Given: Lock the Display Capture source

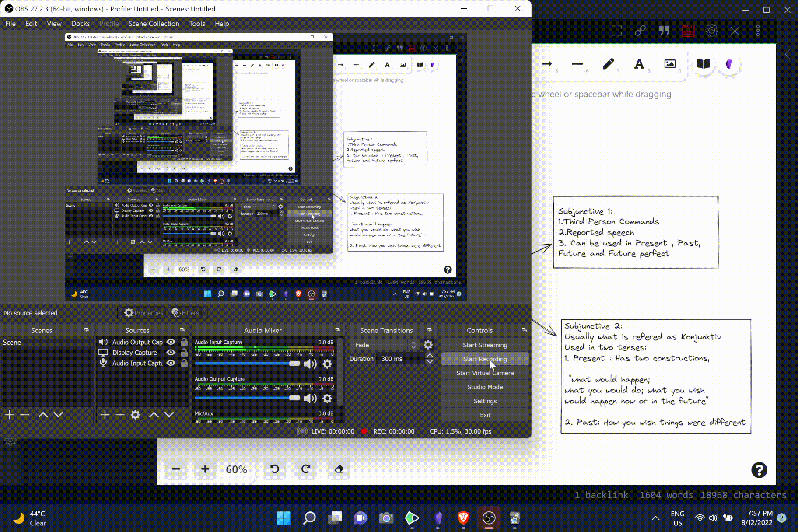Looking at the screenshot, I should tap(184, 353).
